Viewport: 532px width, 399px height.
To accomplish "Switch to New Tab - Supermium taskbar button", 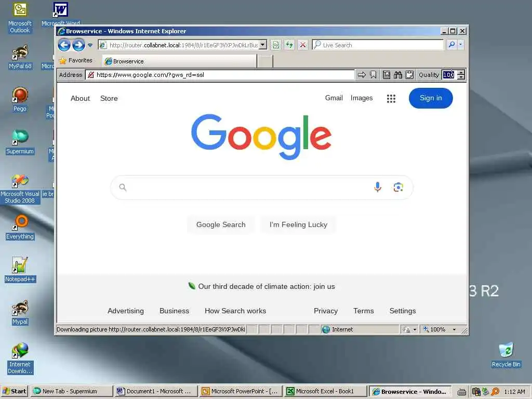I will 71,391.
